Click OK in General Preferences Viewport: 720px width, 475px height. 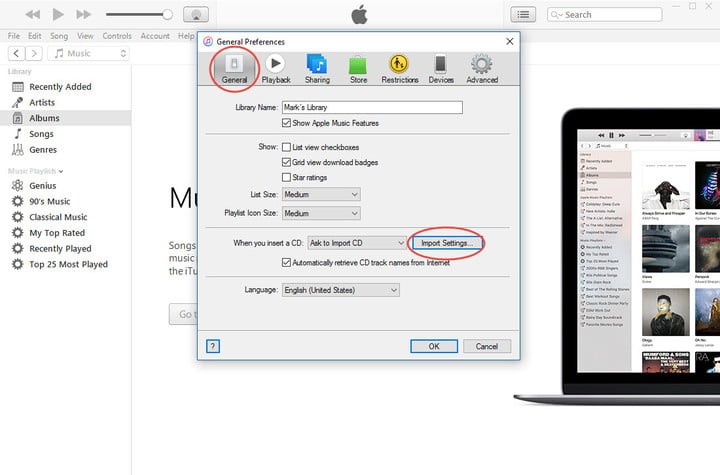tap(434, 346)
